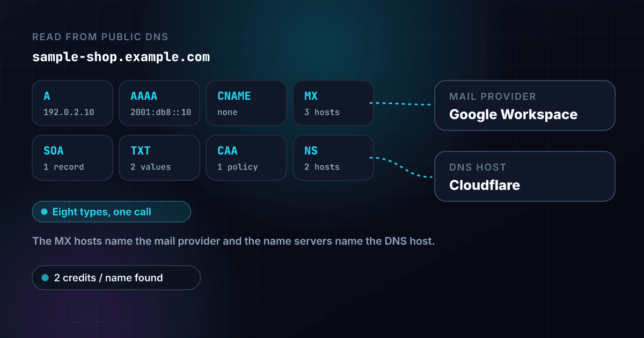This screenshot has height=338, width=644.
Task: Click the dot in 2 credits badge
Action: [x=45, y=278]
